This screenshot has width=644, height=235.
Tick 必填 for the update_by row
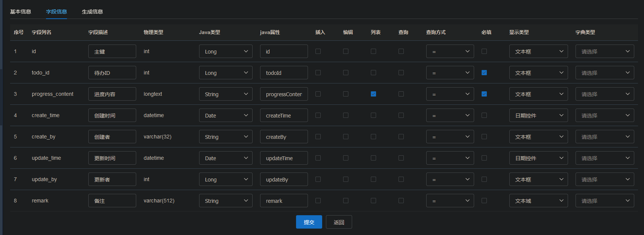point(484,179)
